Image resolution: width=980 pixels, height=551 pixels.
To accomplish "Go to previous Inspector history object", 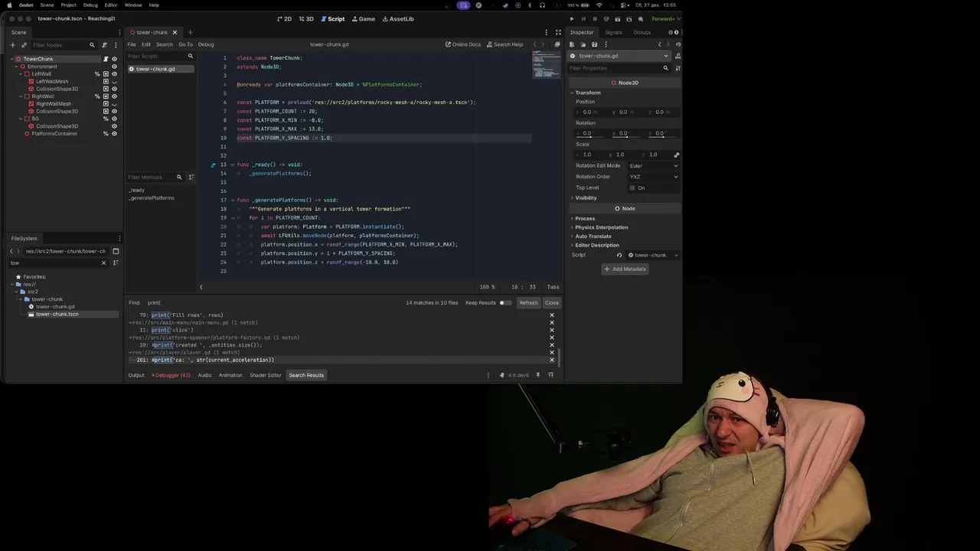I will click(659, 44).
